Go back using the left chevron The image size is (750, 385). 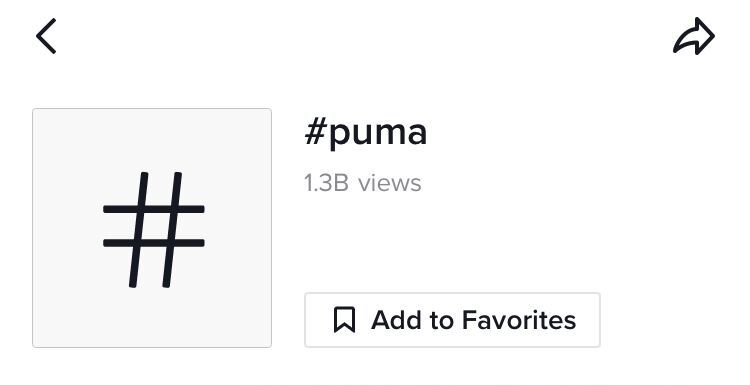(x=46, y=36)
